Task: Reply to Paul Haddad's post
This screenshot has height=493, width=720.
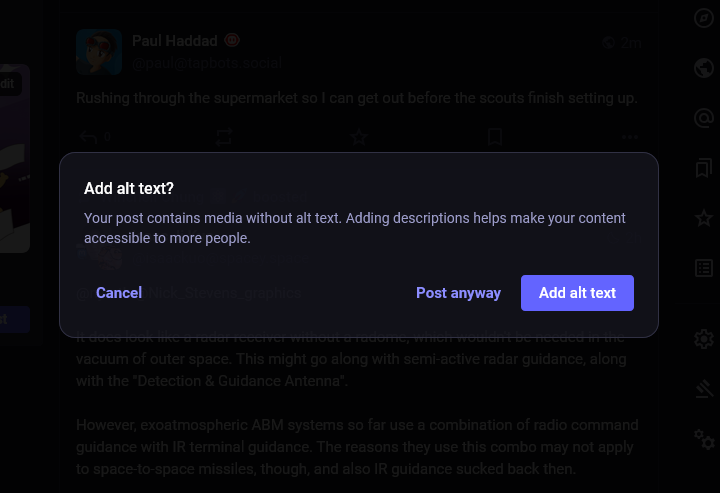Action: [88, 137]
